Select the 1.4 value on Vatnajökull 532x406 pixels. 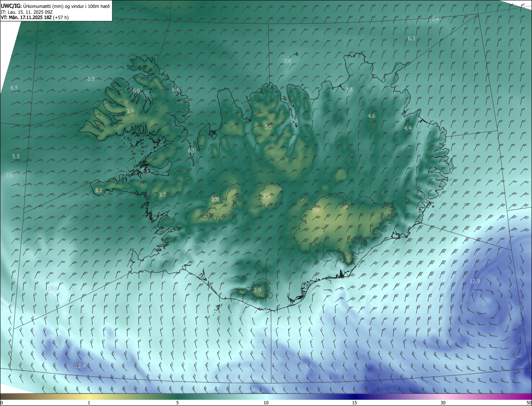pyautogui.click(x=315, y=210)
